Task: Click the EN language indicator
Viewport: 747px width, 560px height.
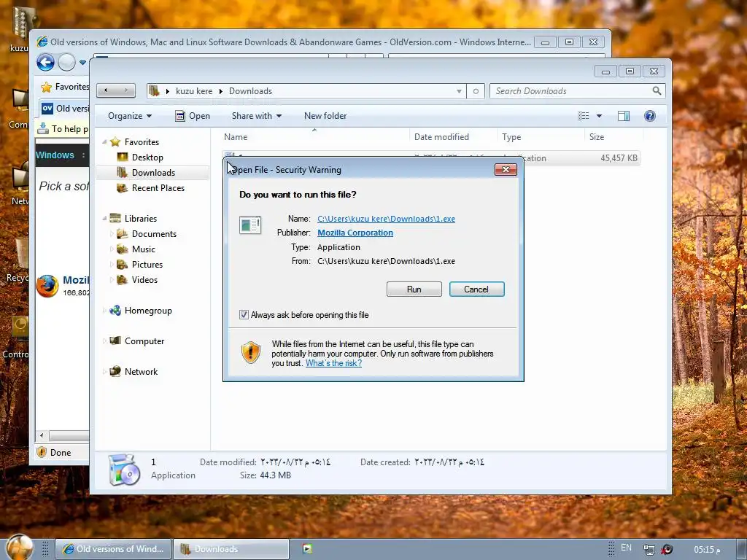Action: (x=626, y=548)
